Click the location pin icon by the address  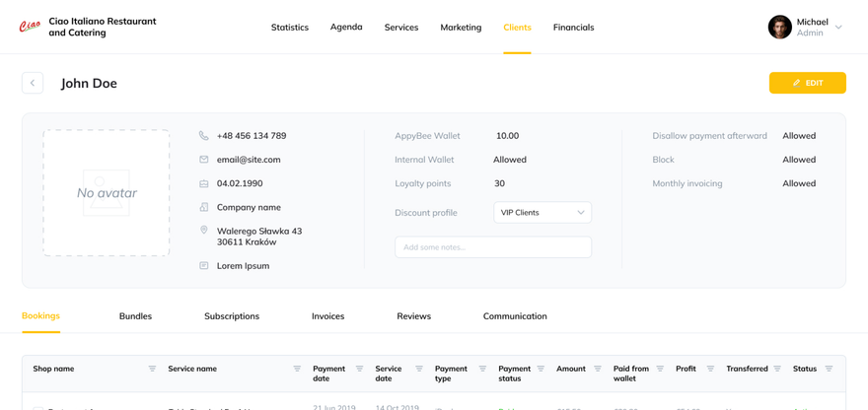click(x=204, y=231)
